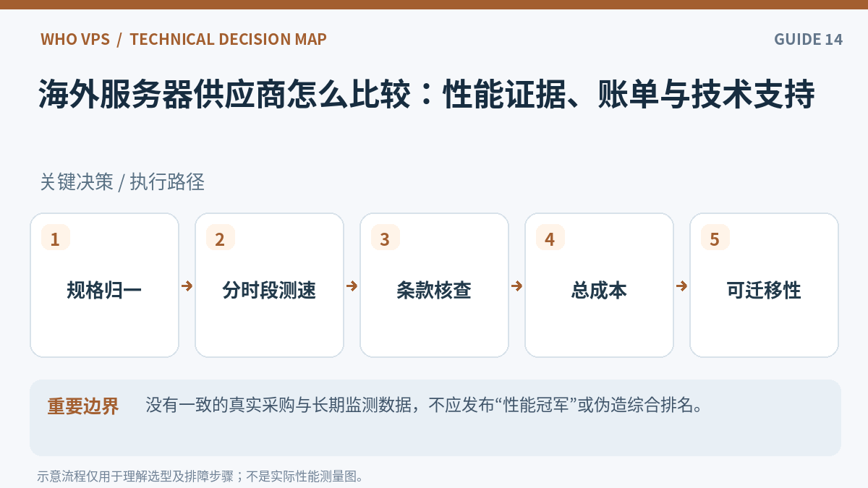868x488 pixels.
Task: Click TECHNICAL DECISION MAP header text
Action: 228,39
